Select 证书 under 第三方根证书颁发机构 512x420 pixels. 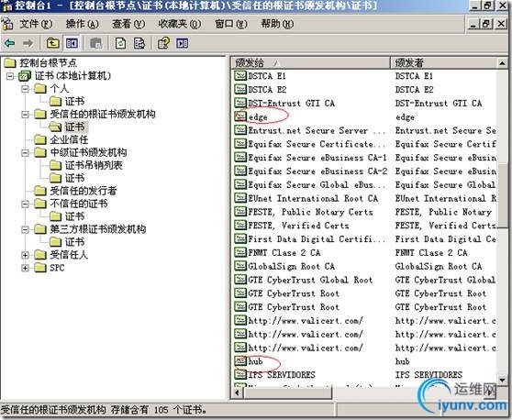(74, 242)
